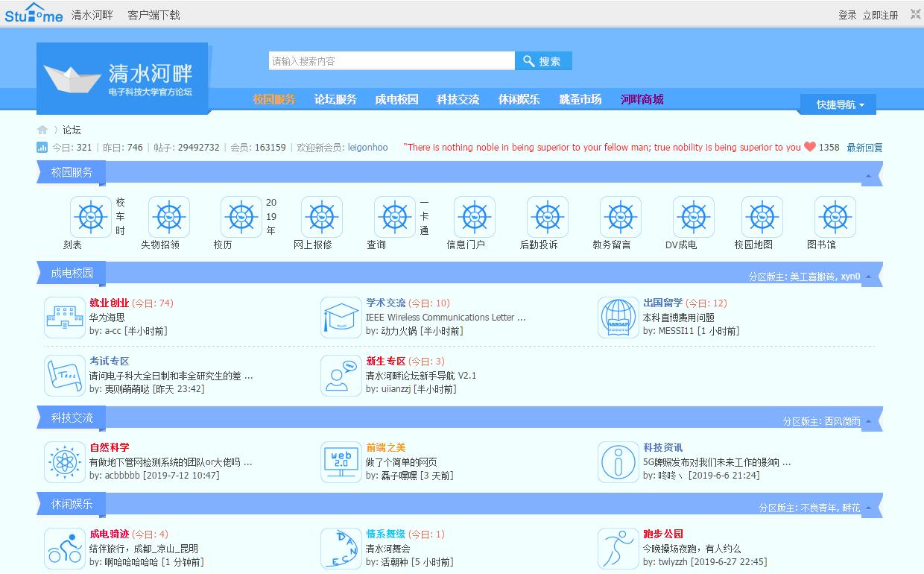Open the 图书馆 service icon
Screen dimensions: 924x574
[x=835, y=217]
